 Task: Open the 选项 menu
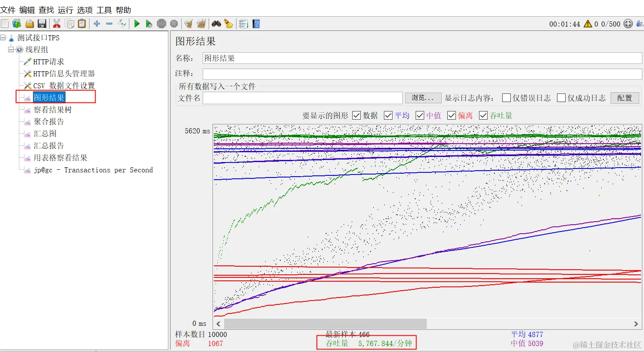[85, 9]
